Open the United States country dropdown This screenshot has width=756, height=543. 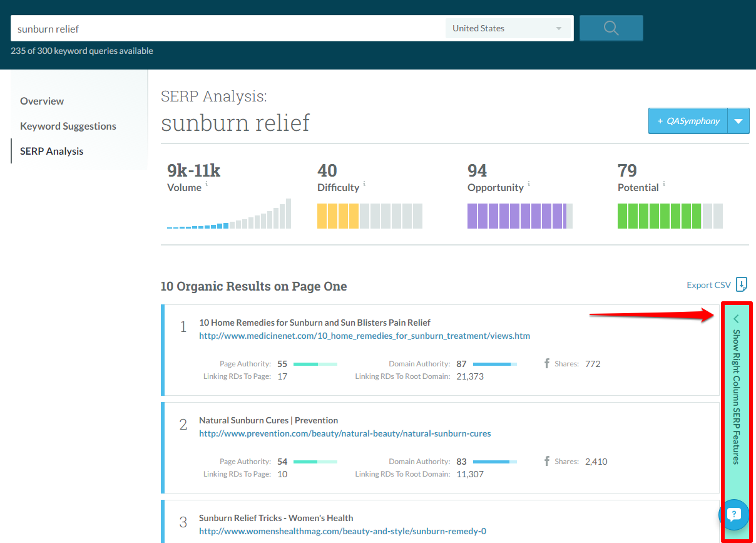(508, 28)
